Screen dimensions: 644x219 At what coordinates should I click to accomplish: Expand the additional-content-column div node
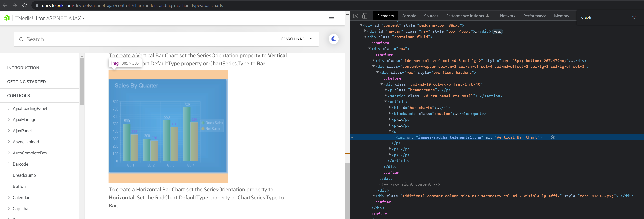tap(373, 196)
